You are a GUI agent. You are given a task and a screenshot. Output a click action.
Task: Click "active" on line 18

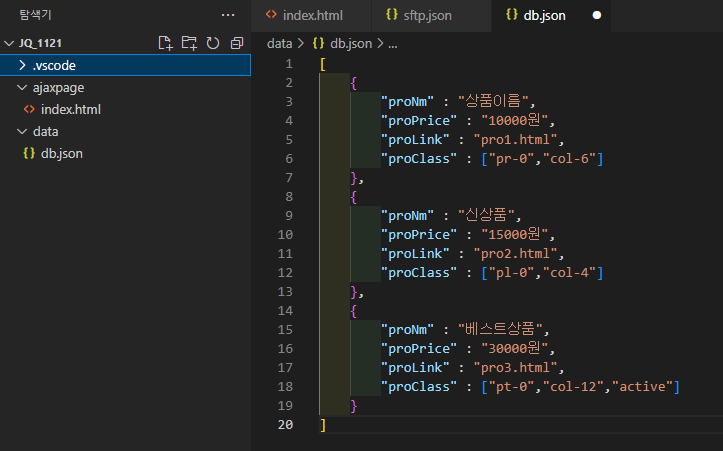pyautogui.click(x=642, y=386)
